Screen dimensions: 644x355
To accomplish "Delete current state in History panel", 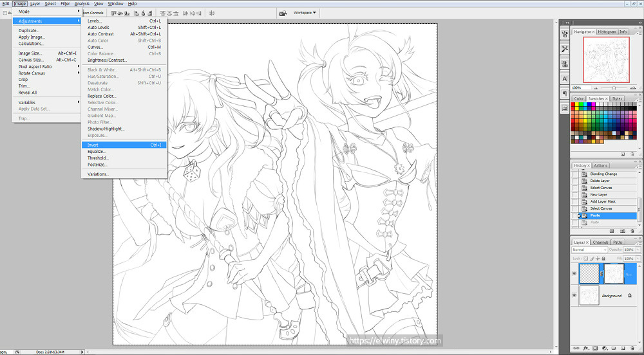I will 632,232.
